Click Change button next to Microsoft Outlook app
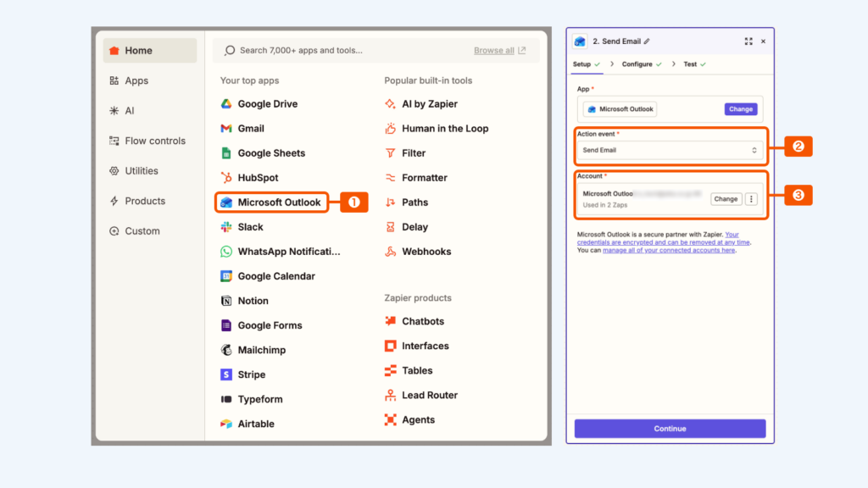Image resolution: width=868 pixels, height=488 pixels. [740, 109]
